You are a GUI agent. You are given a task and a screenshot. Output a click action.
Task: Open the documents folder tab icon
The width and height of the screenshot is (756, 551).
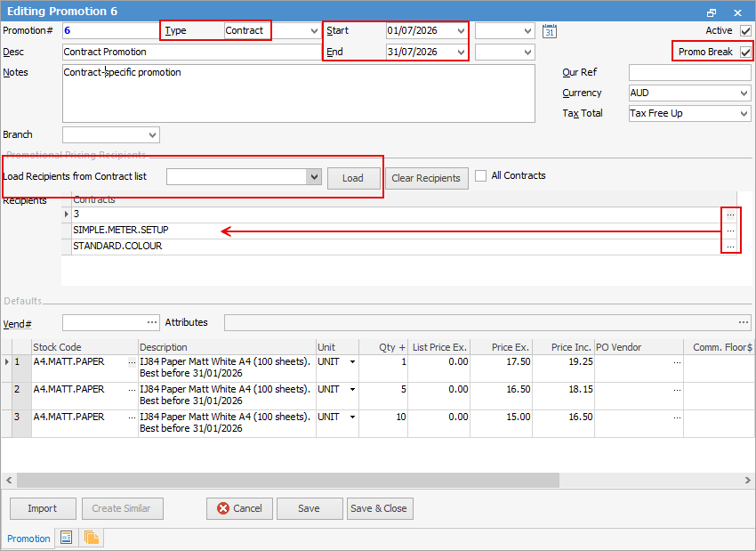pos(91,537)
